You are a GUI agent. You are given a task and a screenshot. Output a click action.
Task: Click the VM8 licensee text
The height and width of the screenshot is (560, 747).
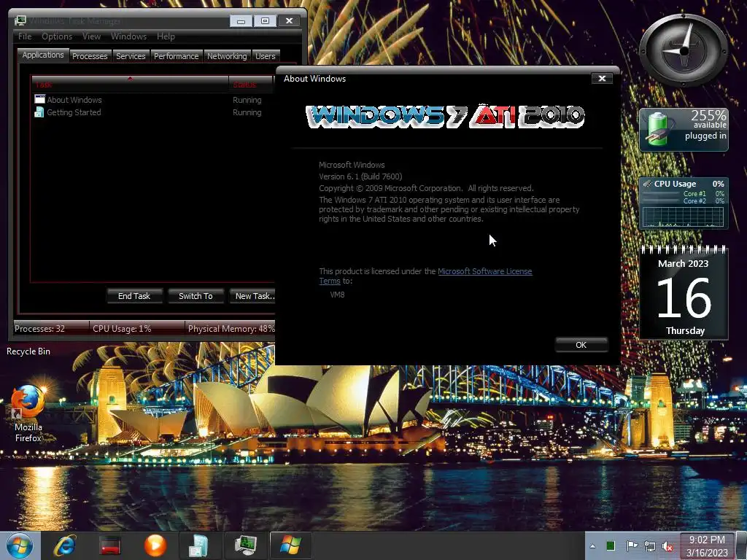[x=337, y=295]
